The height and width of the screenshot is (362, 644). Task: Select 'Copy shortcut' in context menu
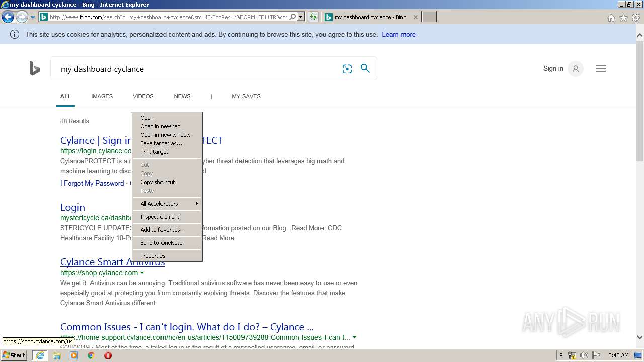167,182
